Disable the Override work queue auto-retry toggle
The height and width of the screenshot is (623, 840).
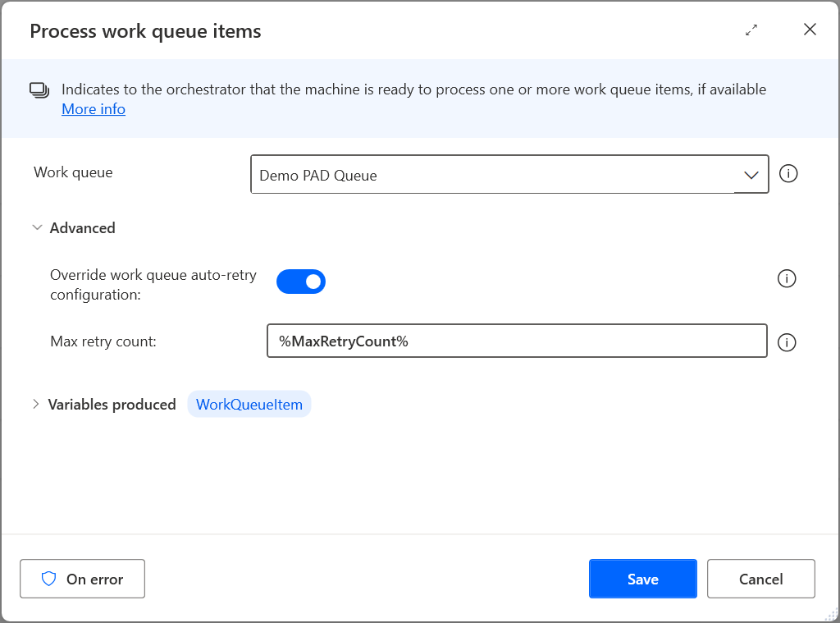[301, 281]
